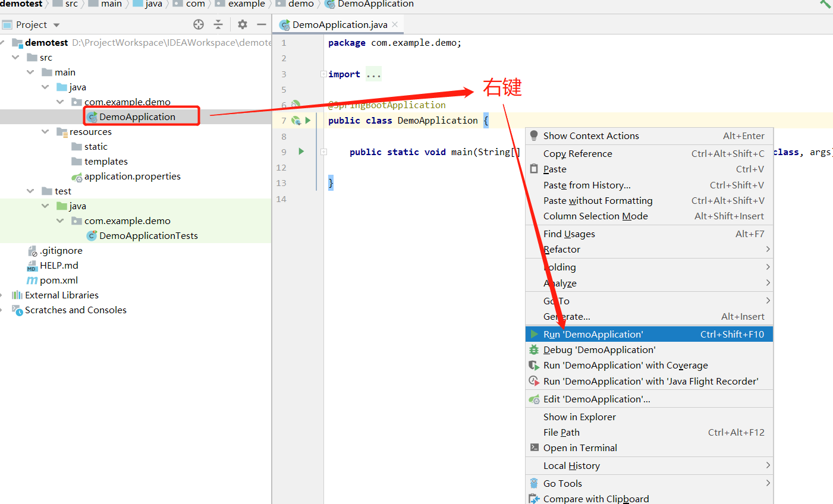The image size is (833, 504).
Task: Click the build hammer icon
Action: 825,4
